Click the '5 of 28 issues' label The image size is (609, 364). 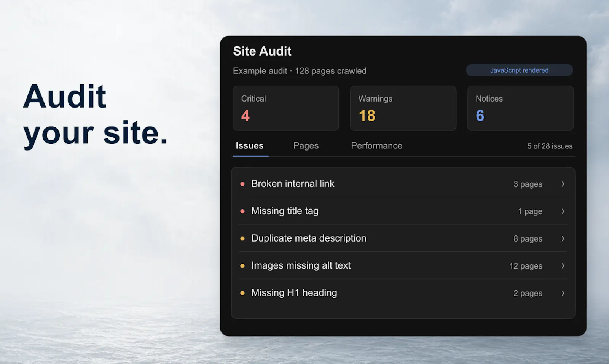(550, 146)
